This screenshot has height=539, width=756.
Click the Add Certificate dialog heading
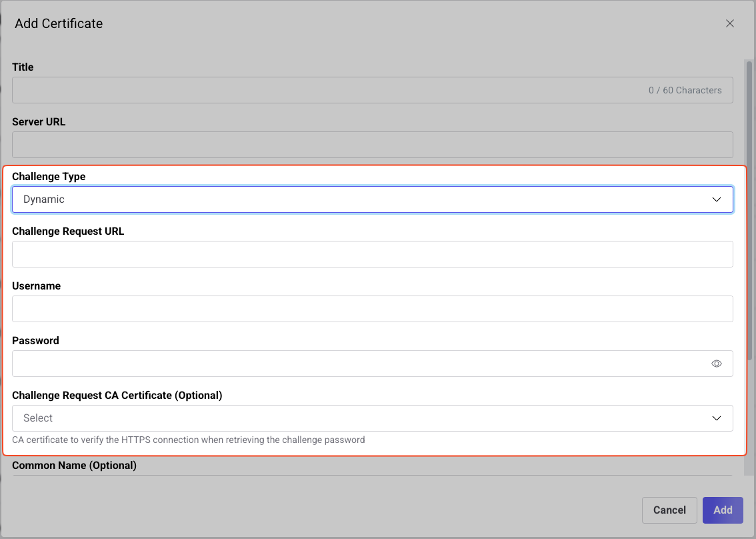[x=59, y=23]
